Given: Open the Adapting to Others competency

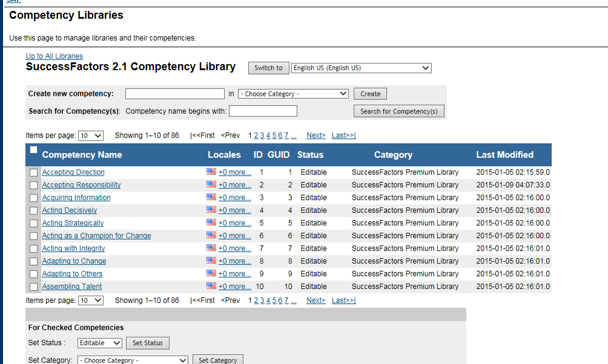Looking at the screenshot, I should pos(73,274).
